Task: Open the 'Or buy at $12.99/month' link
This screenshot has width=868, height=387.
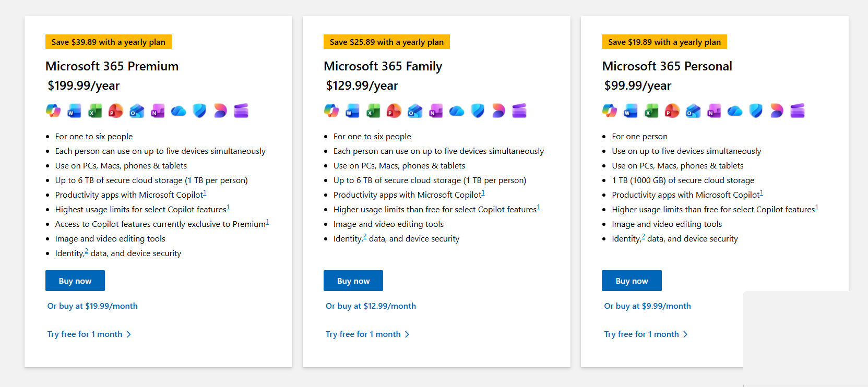Action: click(x=371, y=306)
